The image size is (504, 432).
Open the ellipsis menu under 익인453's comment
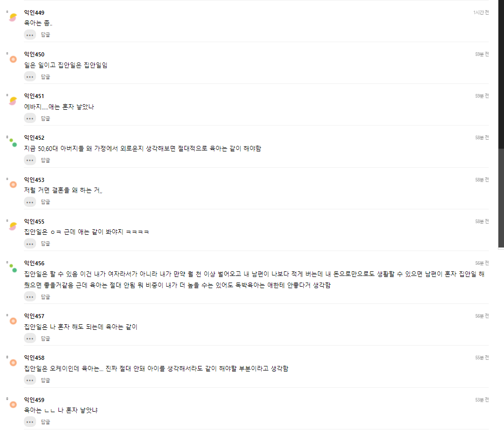[x=30, y=202]
